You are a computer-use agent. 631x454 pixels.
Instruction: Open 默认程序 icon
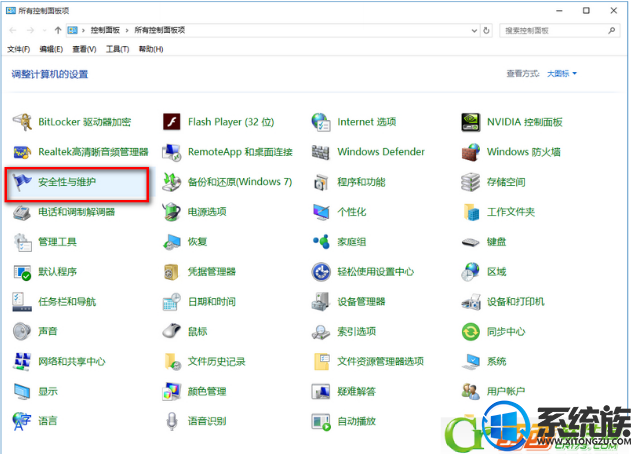(23, 272)
